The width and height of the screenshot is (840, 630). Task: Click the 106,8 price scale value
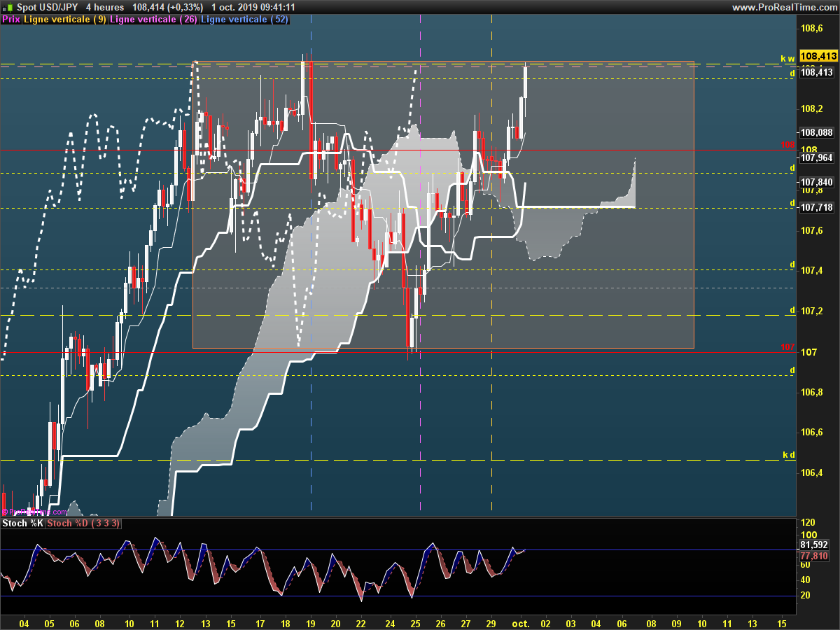pyautogui.click(x=811, y=393)
